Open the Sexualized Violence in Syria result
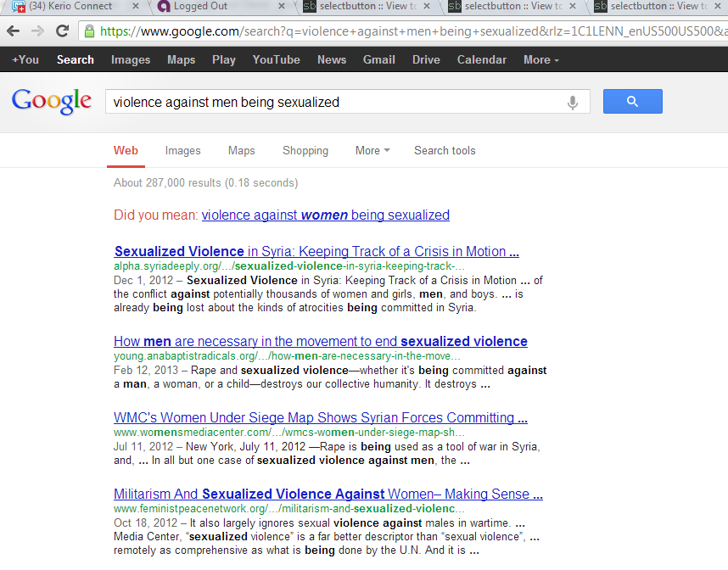The height and width of the screenshot is (570, 728). tap(316, 251)
